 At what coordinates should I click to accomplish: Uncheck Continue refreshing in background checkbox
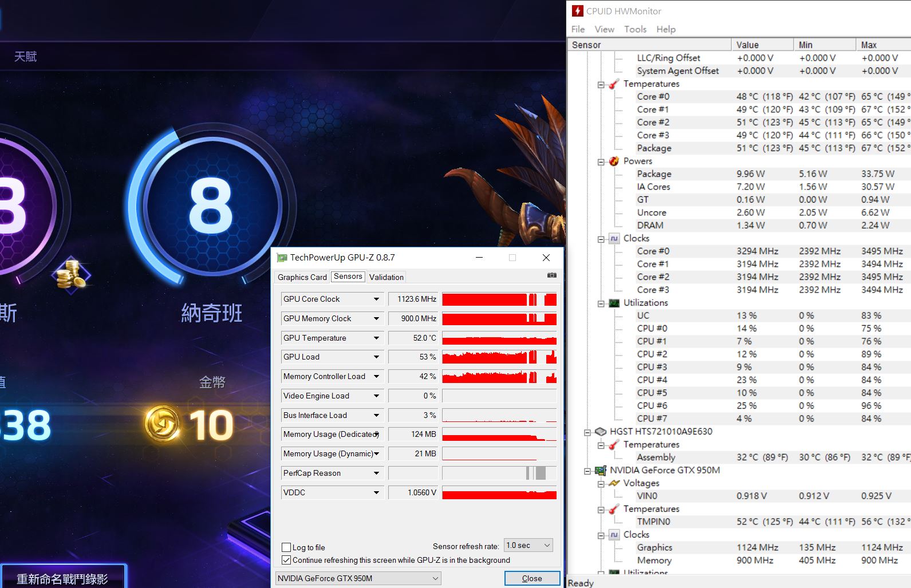coord(286,560)
